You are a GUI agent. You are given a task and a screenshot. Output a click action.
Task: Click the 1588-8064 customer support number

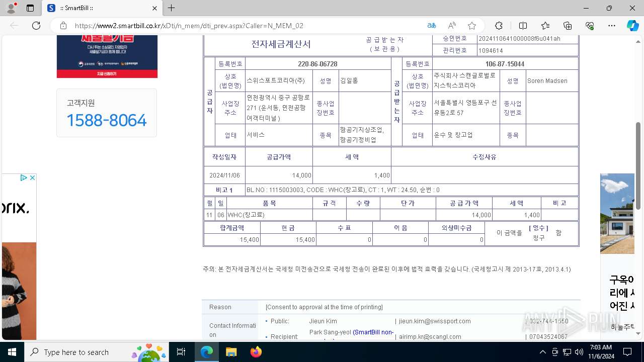[107, 120]
